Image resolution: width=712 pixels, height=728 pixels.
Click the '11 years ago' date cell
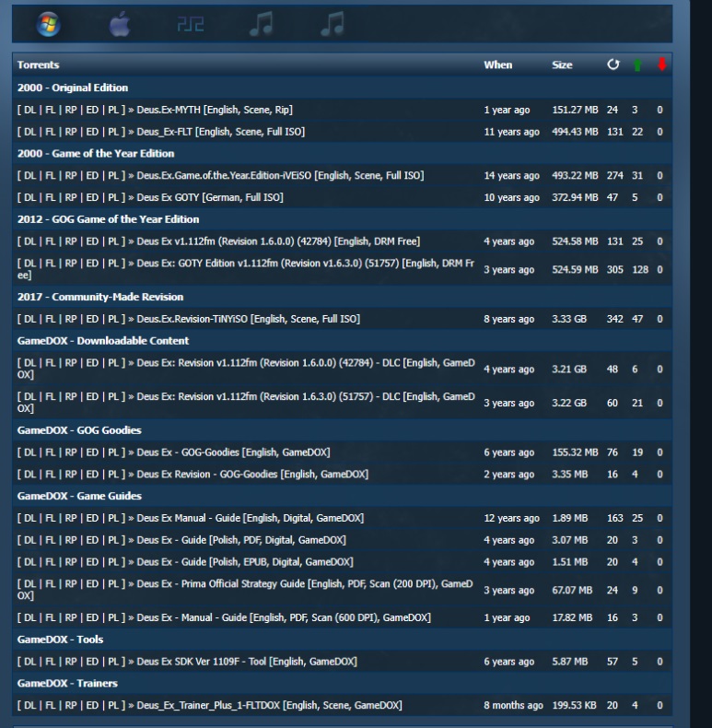click(x=511, y=132)
